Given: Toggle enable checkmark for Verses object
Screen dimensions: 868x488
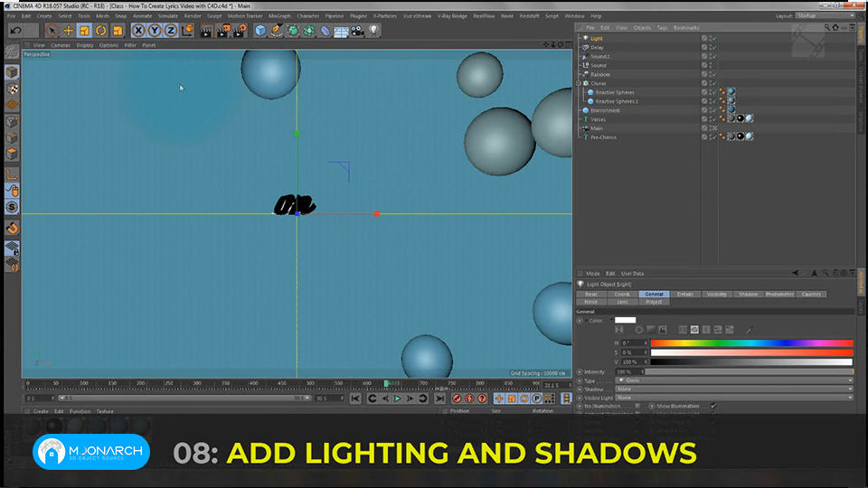Looking at the screenshot, I should click(x=714, y=119).
